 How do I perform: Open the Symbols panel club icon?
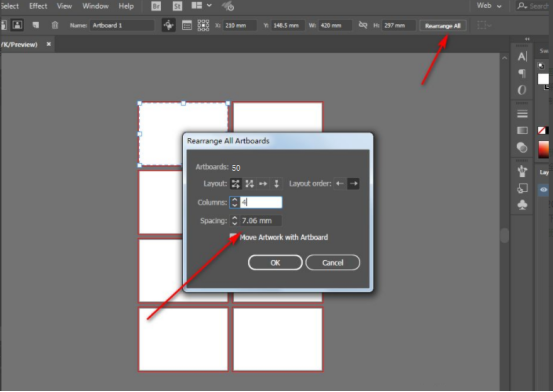pyautogui.click(x=522, y=205)
